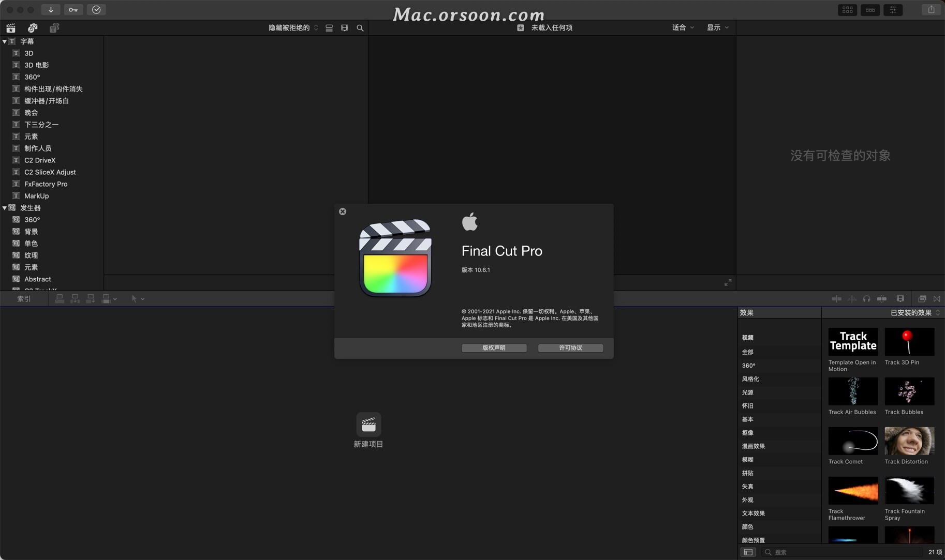
Task: Open the 已安装的效果 effects filter dropdown
Action: pos(912,312)
